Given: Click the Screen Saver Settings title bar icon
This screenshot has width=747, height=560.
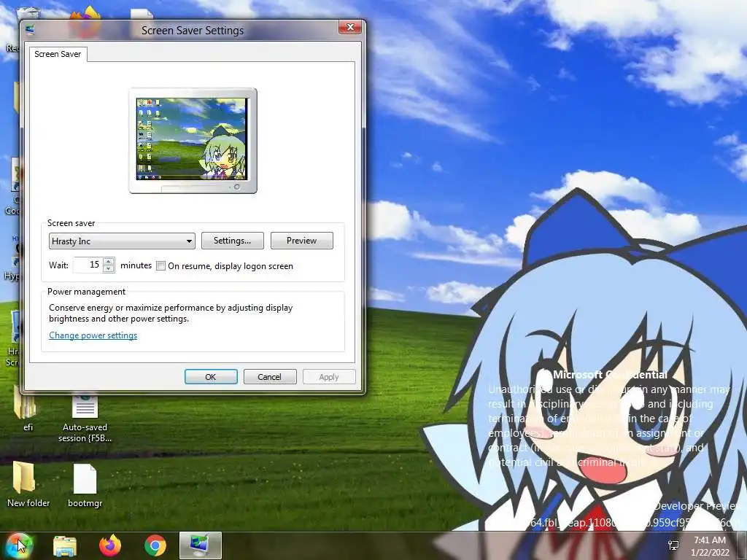Looking at the screenshot, I should click(31, 30).
